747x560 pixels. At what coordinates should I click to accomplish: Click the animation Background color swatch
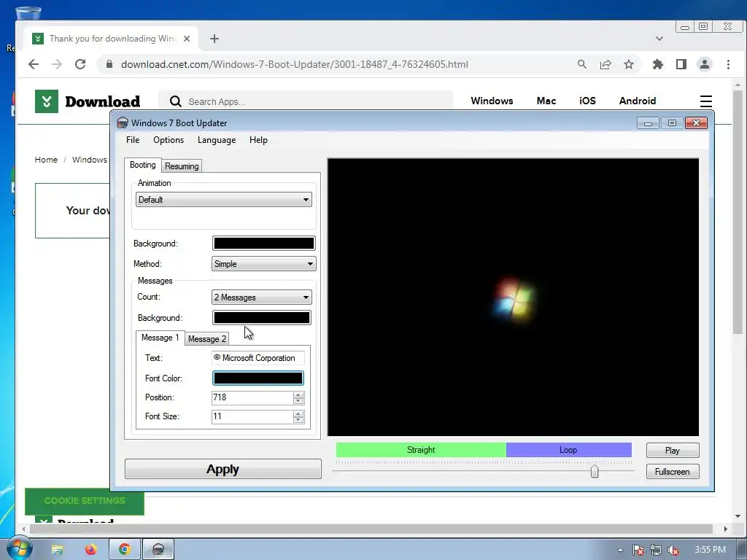263,244
